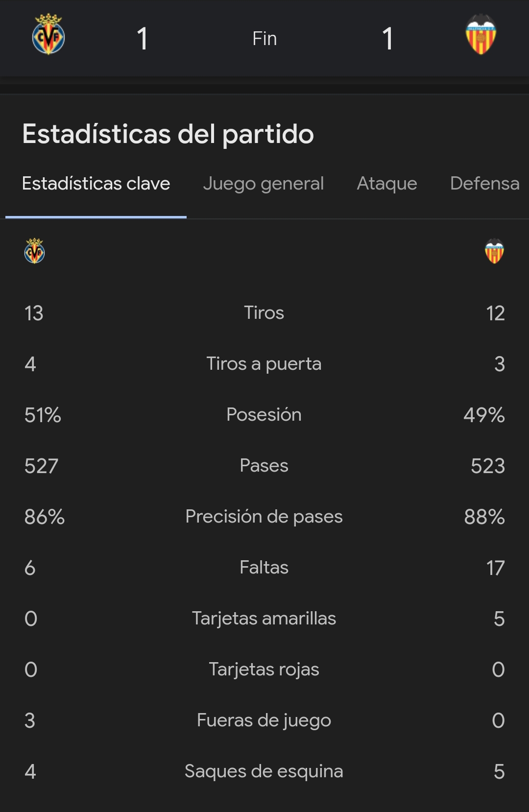Click the Posesión stat label
This screenshot has width=529, height=812.
click(x=264, y=414)
